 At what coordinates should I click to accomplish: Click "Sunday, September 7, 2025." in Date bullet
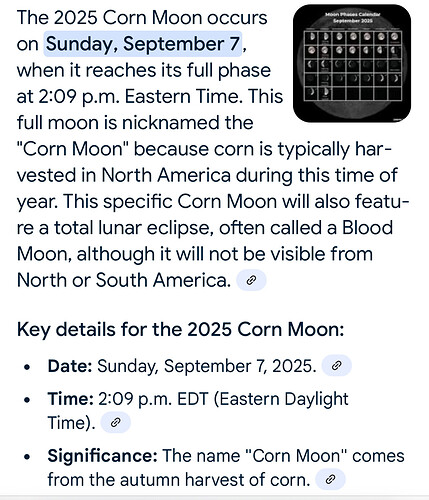coord(207,366)
